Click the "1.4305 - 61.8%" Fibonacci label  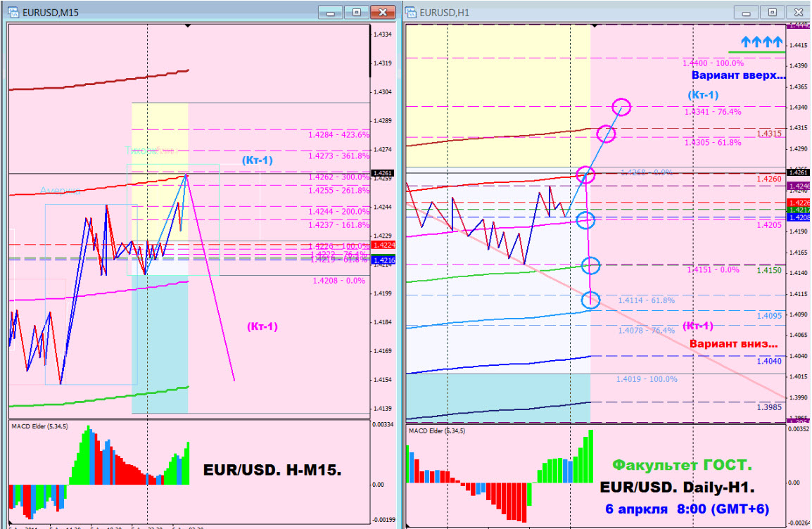[x=713, y=142]
